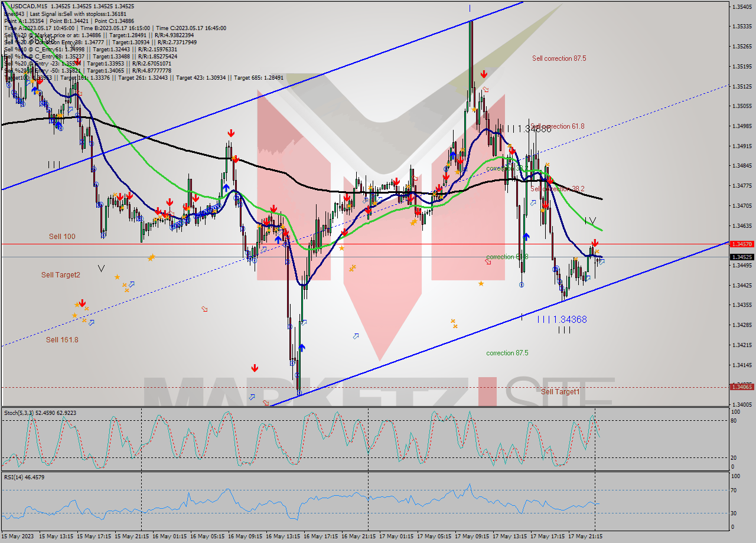This screenshot has height=543, width=756.
Task: Click the 'Target100' targets info line
Action: (x=144, y=77)
